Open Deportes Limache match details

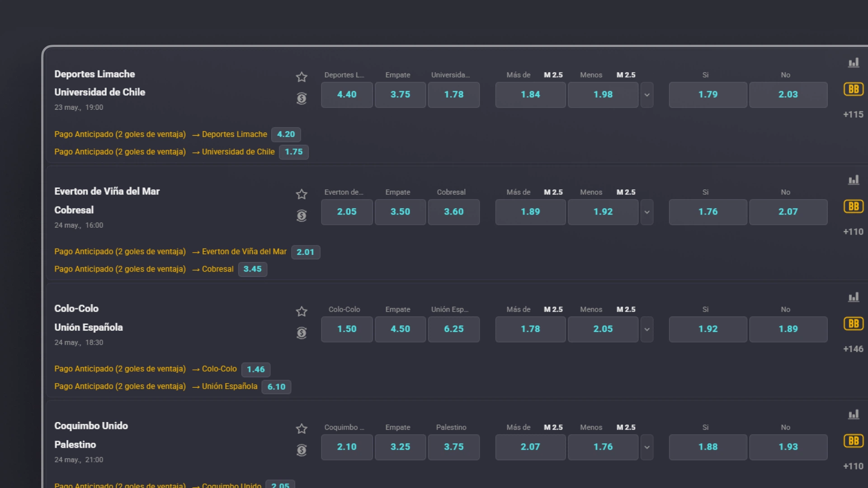coord(94,74)
